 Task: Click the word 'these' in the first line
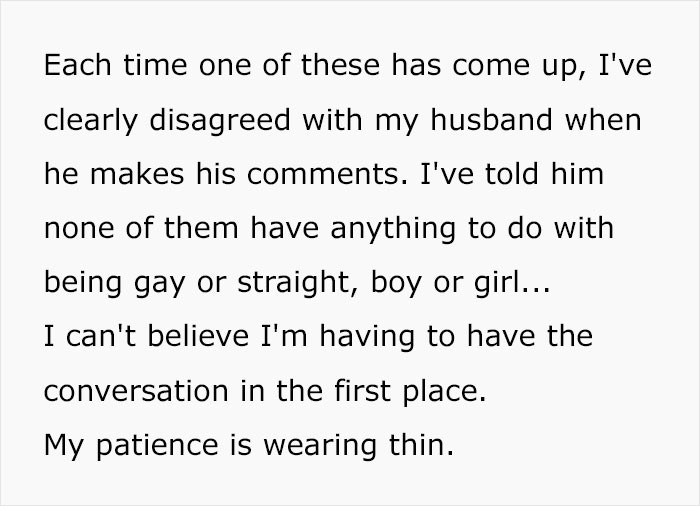click(340, 65)
